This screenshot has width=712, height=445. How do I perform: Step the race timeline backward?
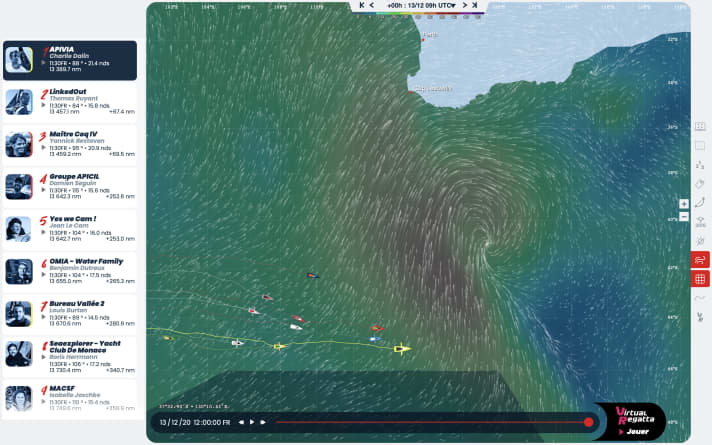click(241, 422)
